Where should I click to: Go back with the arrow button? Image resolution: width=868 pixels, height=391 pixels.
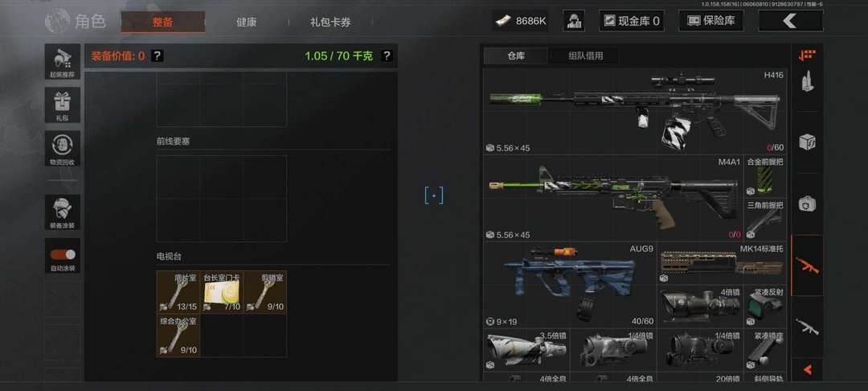click(791, 21)
